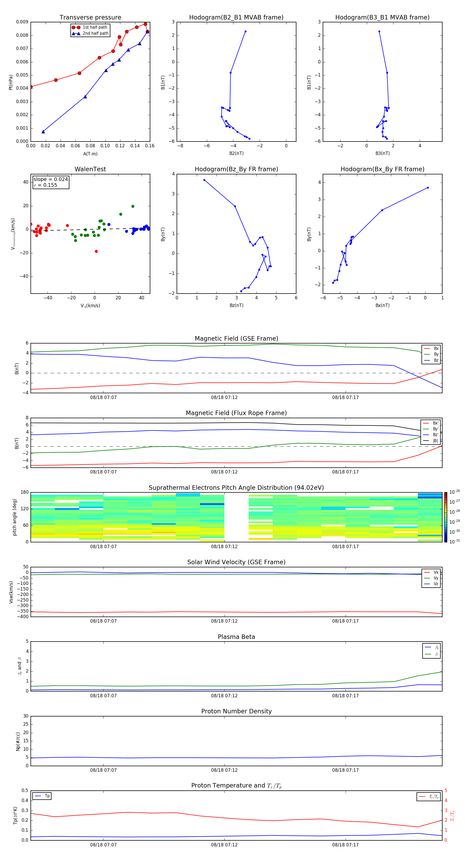
Task: Click "08/18 07:12" tick under Proton Temperature panel
Action: click(x=224, y=845)
